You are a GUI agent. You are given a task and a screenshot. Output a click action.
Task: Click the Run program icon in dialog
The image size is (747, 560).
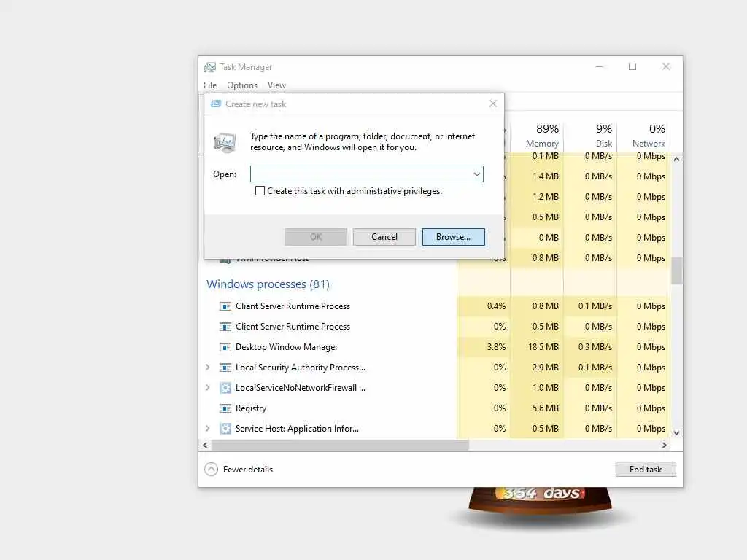225,142
